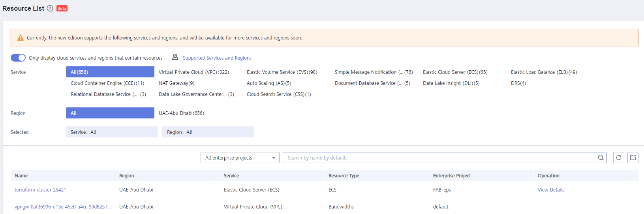Click the default enterprise project cell
The width and height of the screenshot is (644, 214).
point(441,206)
